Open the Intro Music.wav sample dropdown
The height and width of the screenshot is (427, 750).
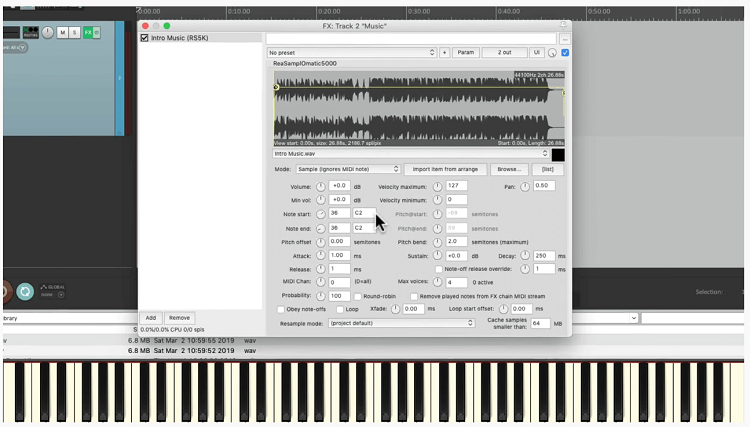tap(410, 153)
